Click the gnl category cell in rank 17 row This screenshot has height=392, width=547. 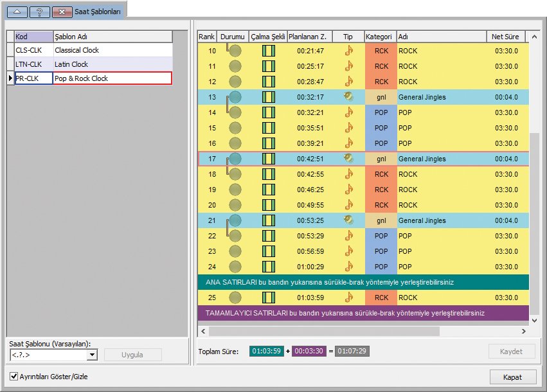[381, 159]
